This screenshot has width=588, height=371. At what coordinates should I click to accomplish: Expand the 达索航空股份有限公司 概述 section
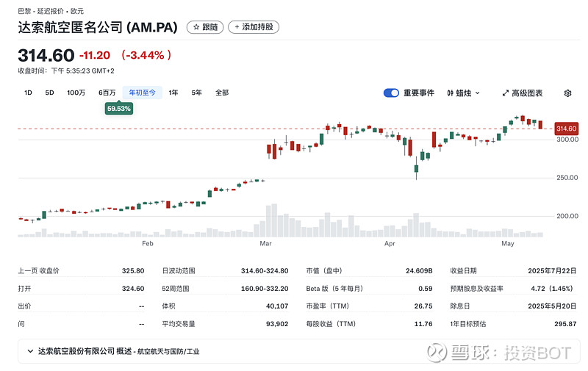298,351
